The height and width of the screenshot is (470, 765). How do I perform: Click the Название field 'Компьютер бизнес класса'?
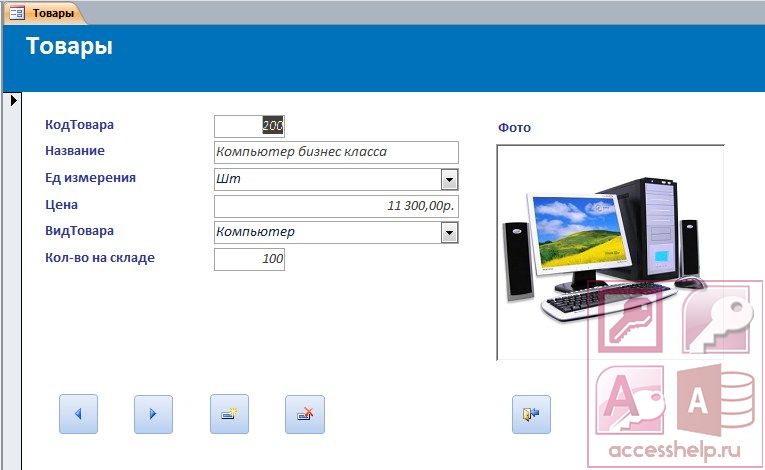336,152
